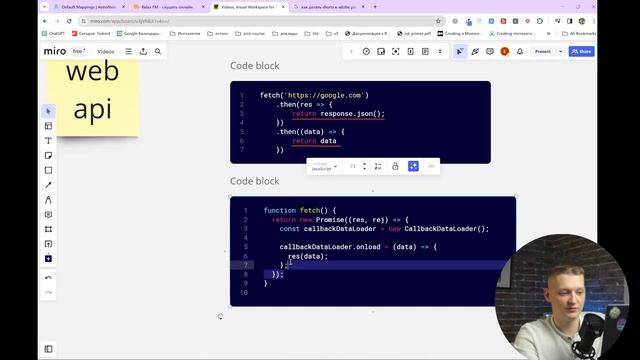Toggle collaborators' cursors visibility

coord(460,51)
